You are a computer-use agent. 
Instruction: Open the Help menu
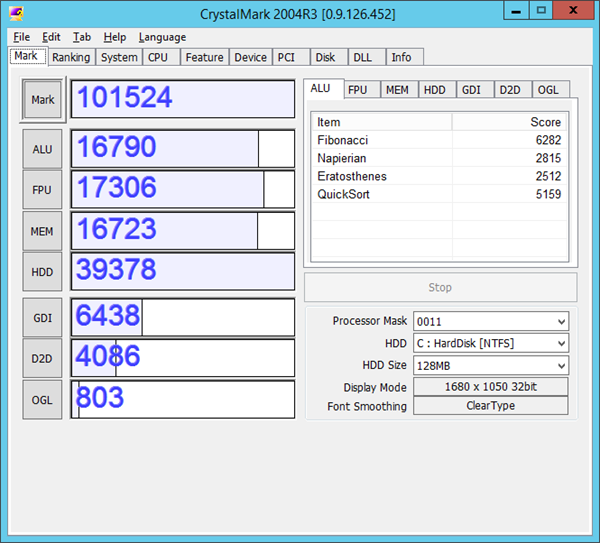point(114,37)
